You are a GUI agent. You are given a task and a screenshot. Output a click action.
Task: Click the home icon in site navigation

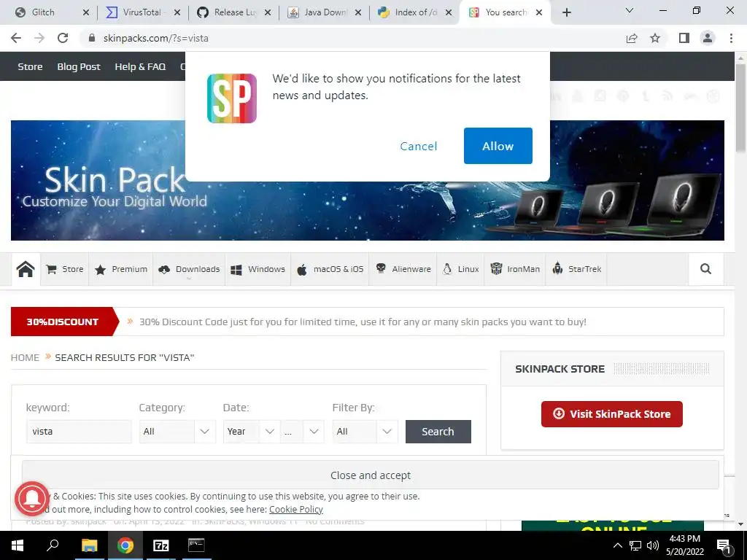(26, 269)
